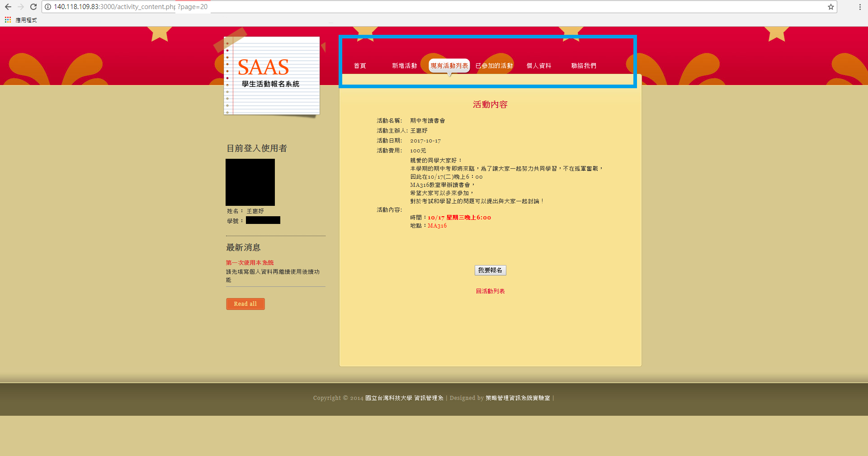Click the 學生活動報名系統 subtitle under SAAS
The width and height of the screenshot is (868, 456).
click(270, 84)
